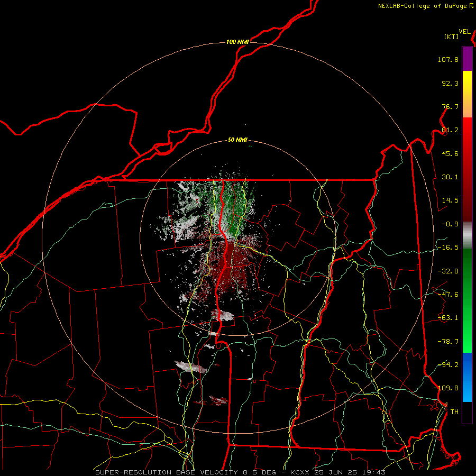The height and width of the screenshot is (476, 476).
Task: Click the -94.2 legend value
Action: (x=448, y=364)
